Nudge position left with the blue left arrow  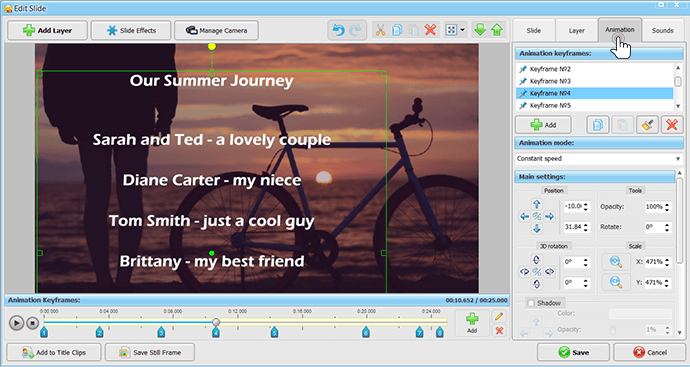click(x=525, y=217)
